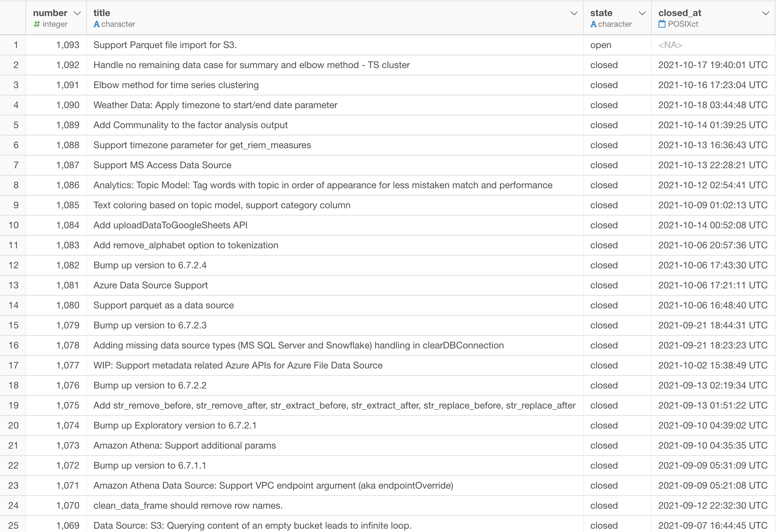Click the integer type hash icon under number

click(37, 24)
